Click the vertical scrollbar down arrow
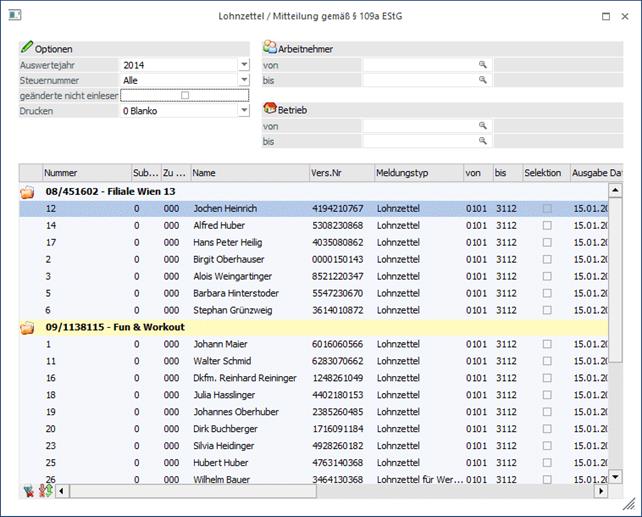The image size is (642, 517). (616, 477)
